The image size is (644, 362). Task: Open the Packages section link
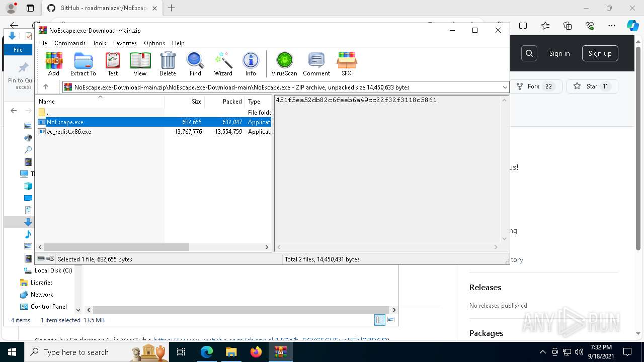(486, 333)
